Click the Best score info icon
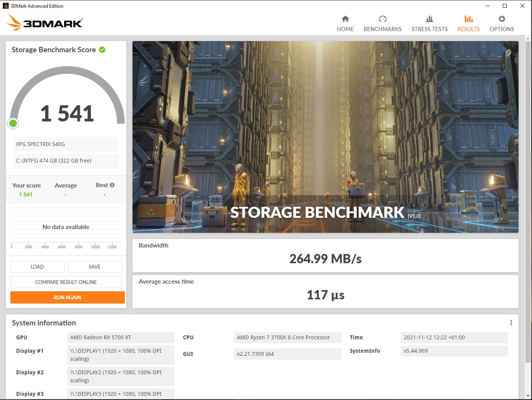The width and height of the screenshot is (532, 400). tap(112, 185)
